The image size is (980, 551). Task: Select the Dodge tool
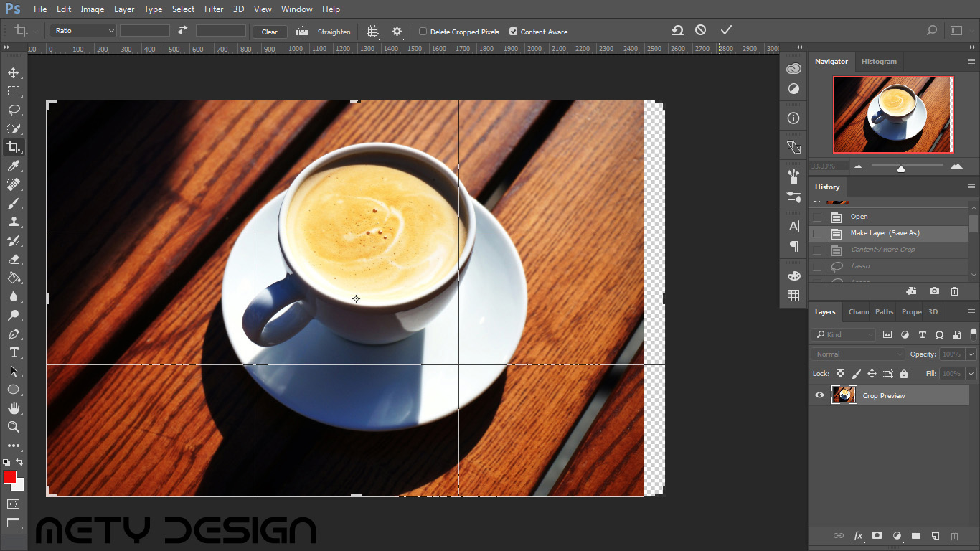14,315
